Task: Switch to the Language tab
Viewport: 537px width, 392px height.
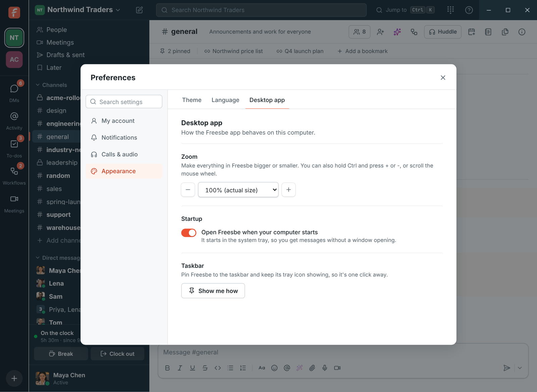Action: (x=226, y=100)
